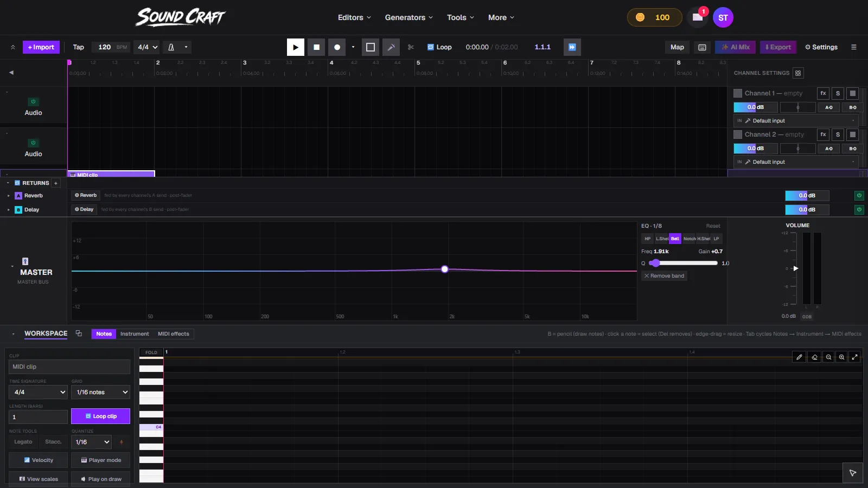Open the Editors menu
The image size is (868, 488).
click(354, 17)
